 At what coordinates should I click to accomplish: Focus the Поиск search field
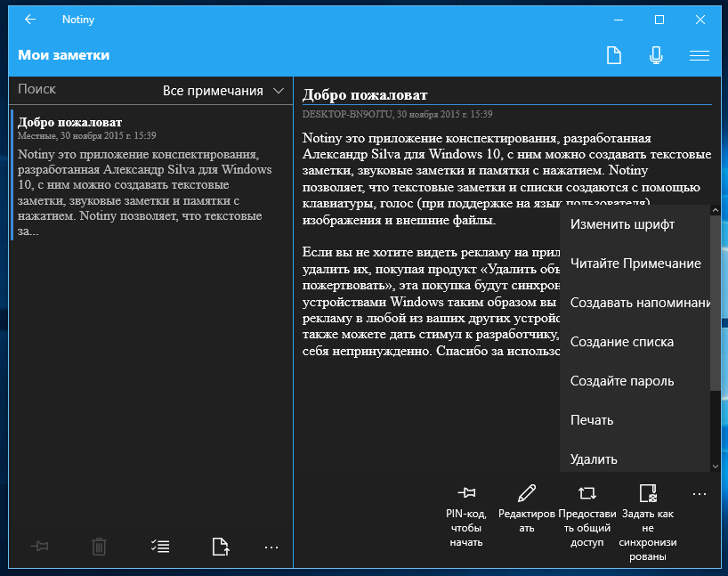[84, 90]
